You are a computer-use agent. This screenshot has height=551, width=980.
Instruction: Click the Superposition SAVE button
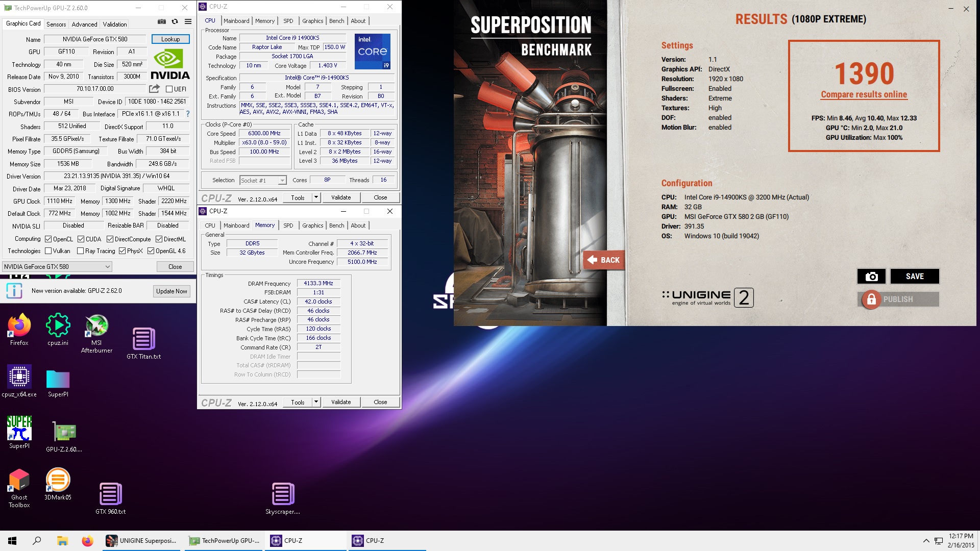tap(915, 277)
